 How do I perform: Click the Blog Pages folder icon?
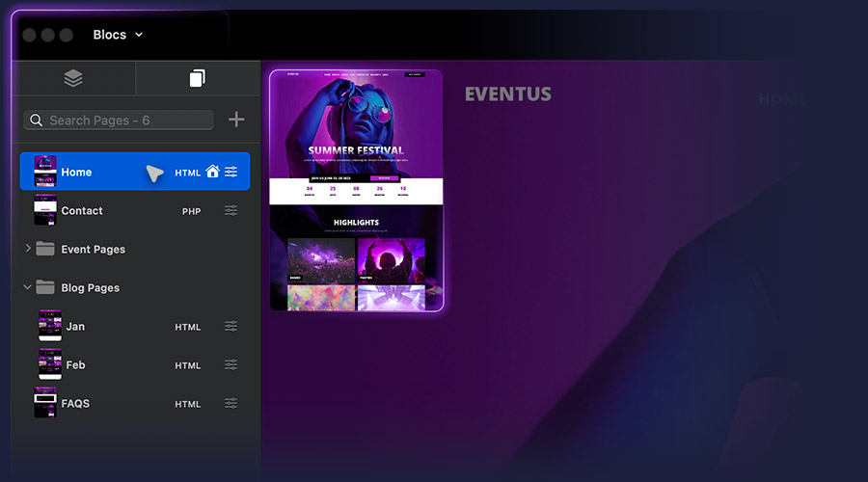(x=45, y=286)
